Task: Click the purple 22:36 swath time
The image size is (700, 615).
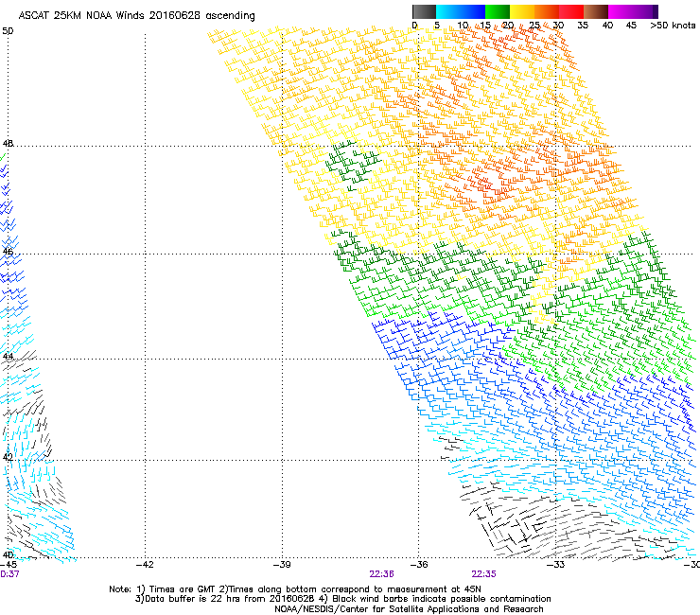Action: coord(382,574)
